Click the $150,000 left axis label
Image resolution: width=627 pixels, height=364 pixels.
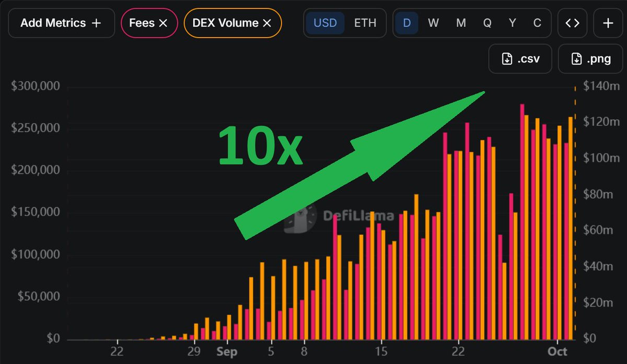pos(35,213)
